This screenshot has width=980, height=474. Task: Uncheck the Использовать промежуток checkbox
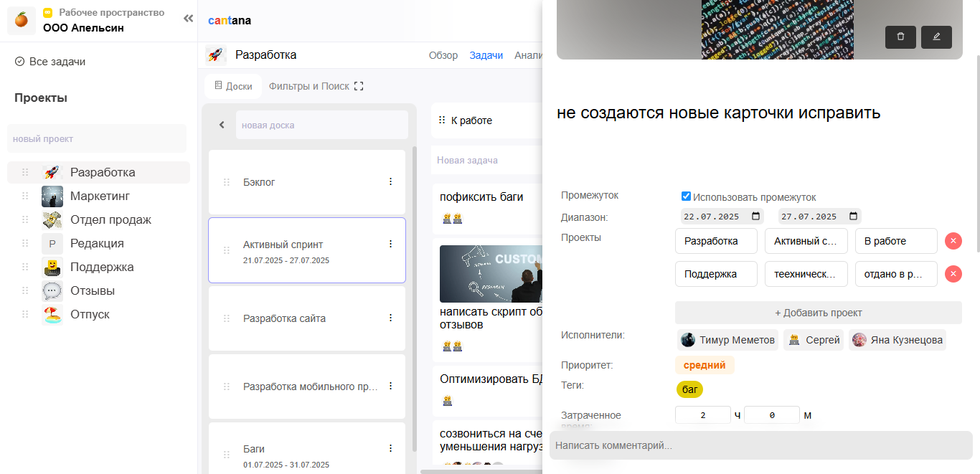686,195
